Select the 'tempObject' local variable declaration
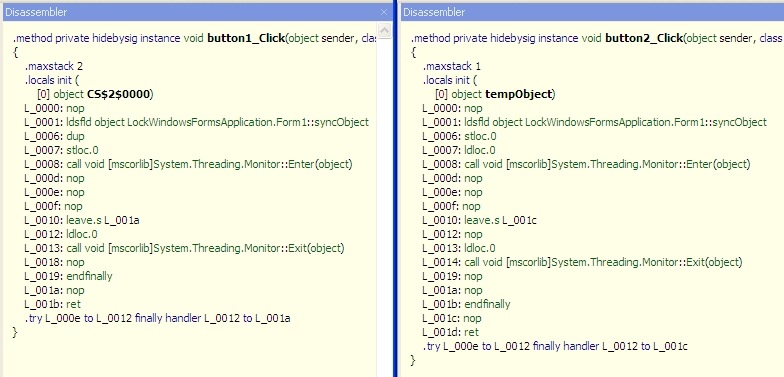 [495, 94]
